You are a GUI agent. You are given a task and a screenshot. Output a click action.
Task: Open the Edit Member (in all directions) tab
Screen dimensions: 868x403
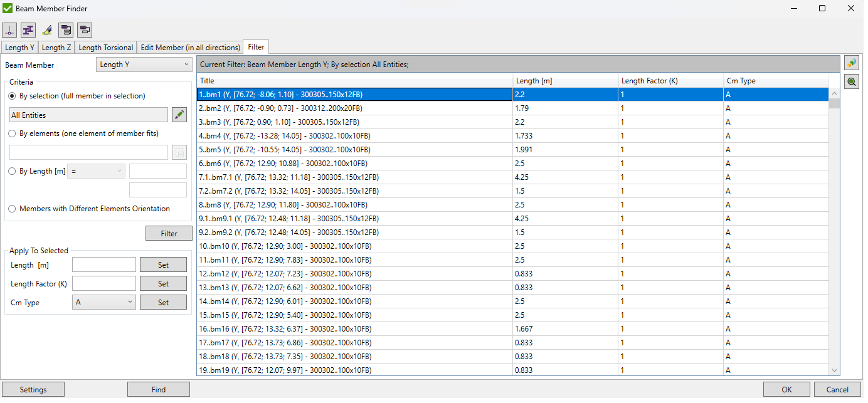[190, 47]
